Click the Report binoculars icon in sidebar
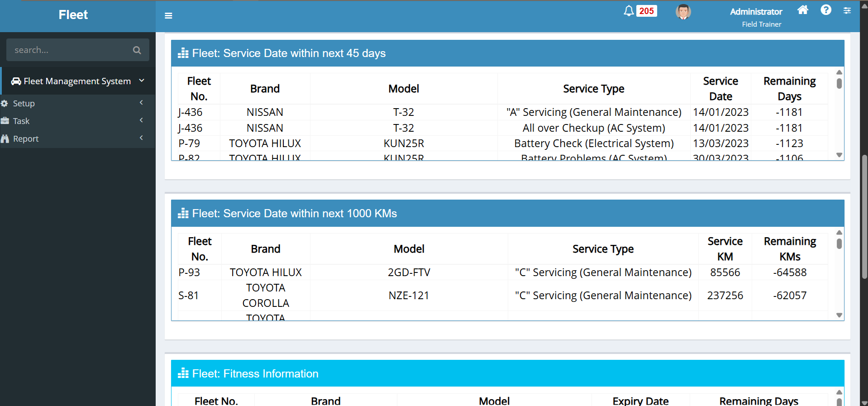Viewport: 868px width, 406px height. click(x=5, y=139)
